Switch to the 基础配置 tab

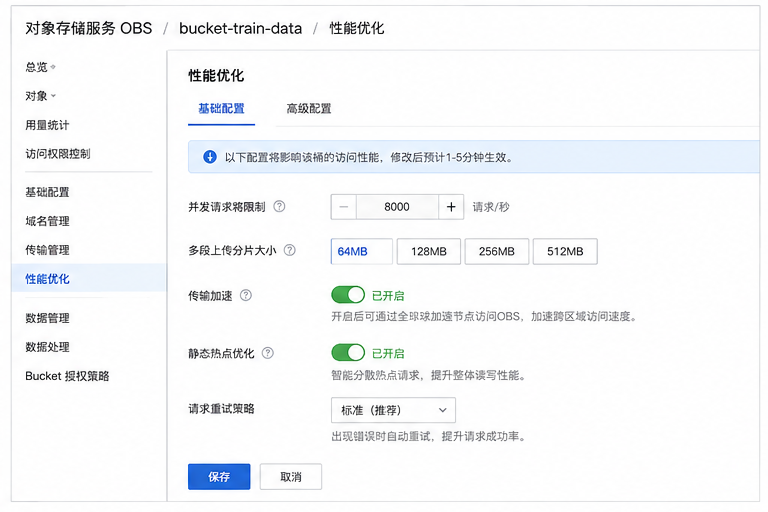coord(221,108)
